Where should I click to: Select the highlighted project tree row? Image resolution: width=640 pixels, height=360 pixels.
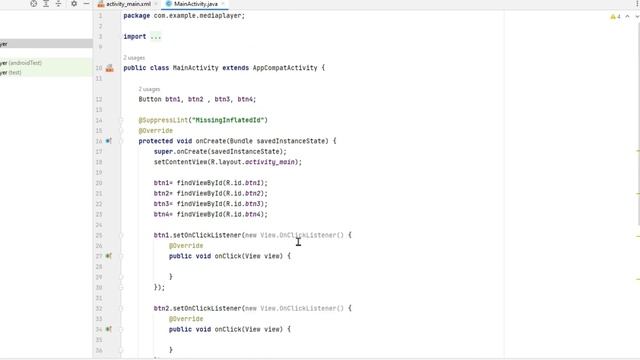coord(46,44)
